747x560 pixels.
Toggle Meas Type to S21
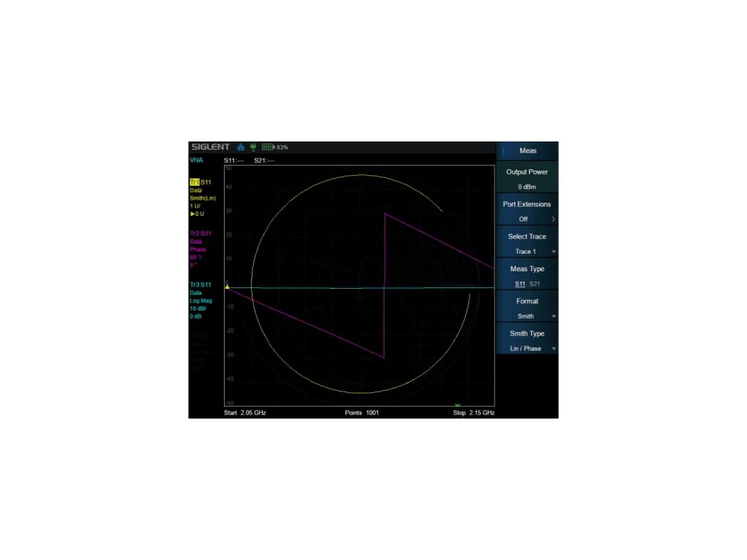[x=533, y=283]
